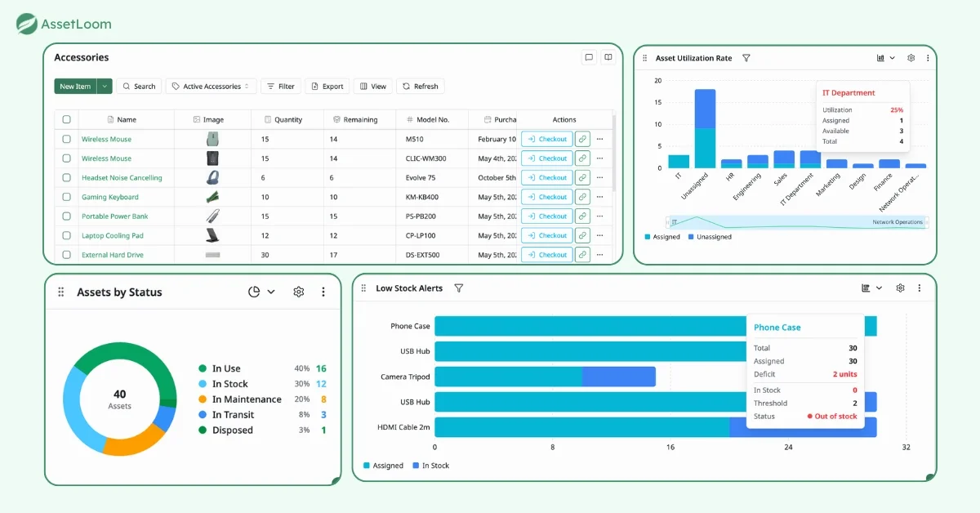980x513 pixels.
Task: Open the Low Stock Alerts settings gear
Action: pyautogui.click(x=901, y=288)
